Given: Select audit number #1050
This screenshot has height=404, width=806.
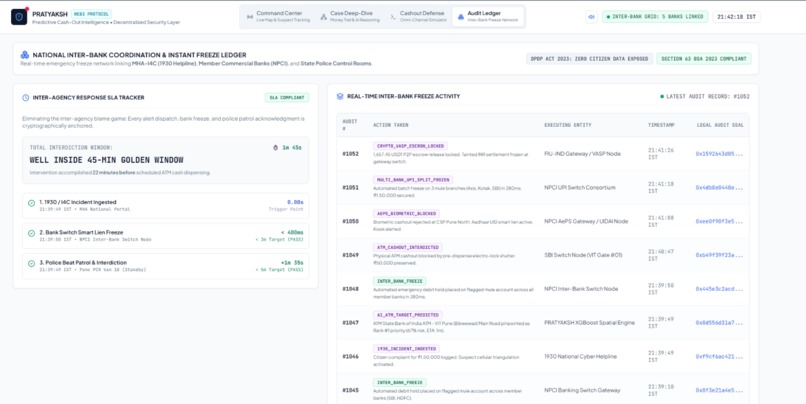Looking at the screenshot, I should (351, 222).
